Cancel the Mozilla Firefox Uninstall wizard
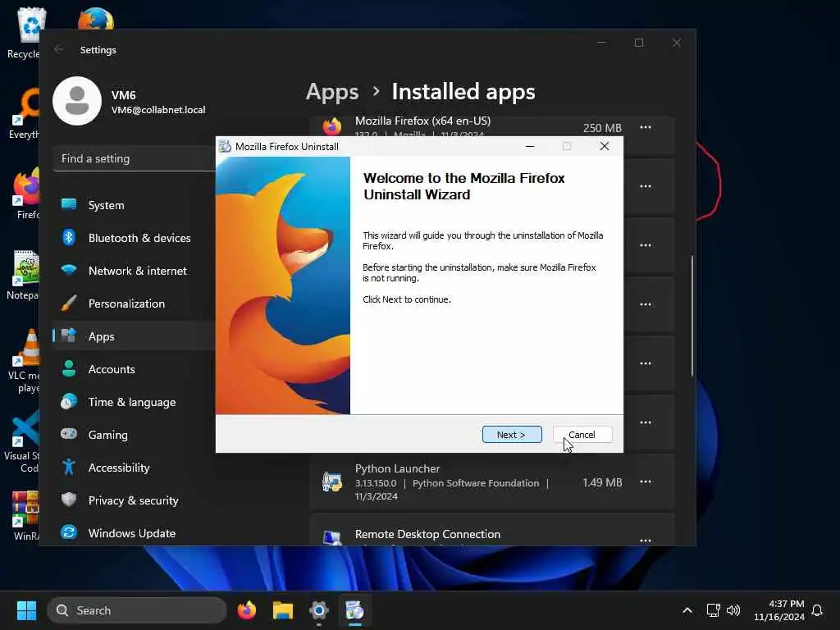Image resolution: width=840 pixels, height=630 pixels. [x=582, y=435]
